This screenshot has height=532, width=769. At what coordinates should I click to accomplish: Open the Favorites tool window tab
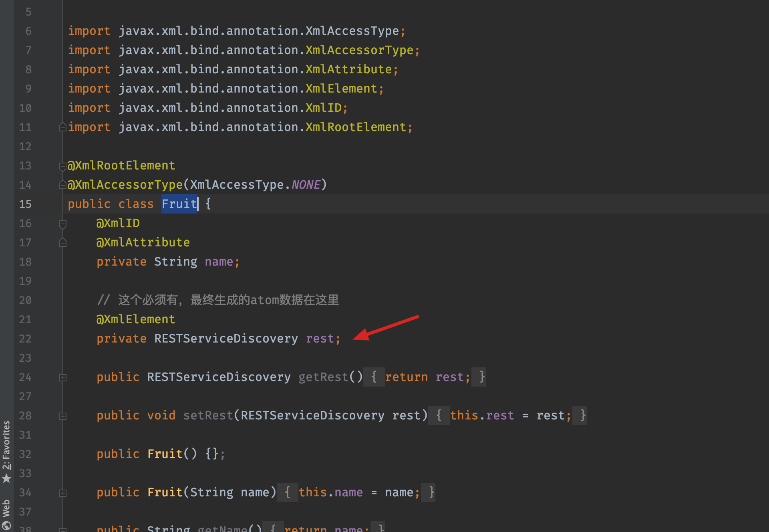pyautogui.click(x=6, y=445)
